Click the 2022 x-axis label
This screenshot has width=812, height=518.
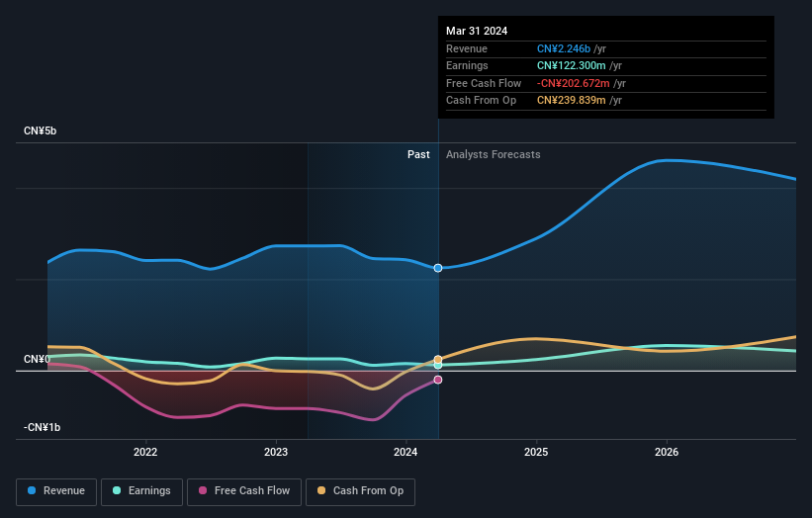(145, 452)
